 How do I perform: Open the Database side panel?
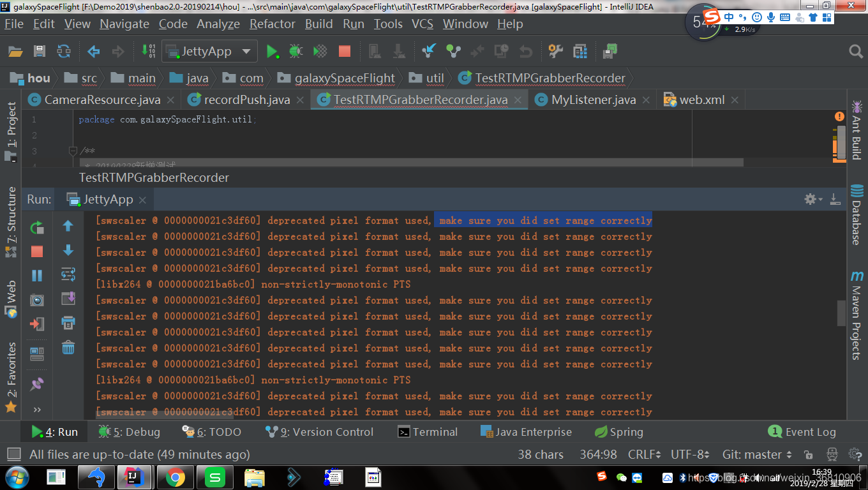[857, 215]
